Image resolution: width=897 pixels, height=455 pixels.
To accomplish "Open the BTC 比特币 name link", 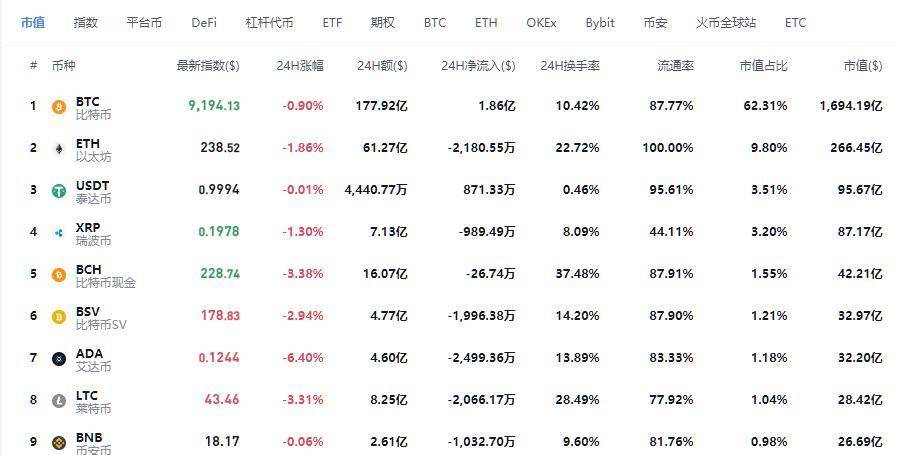I will point(93,108).
